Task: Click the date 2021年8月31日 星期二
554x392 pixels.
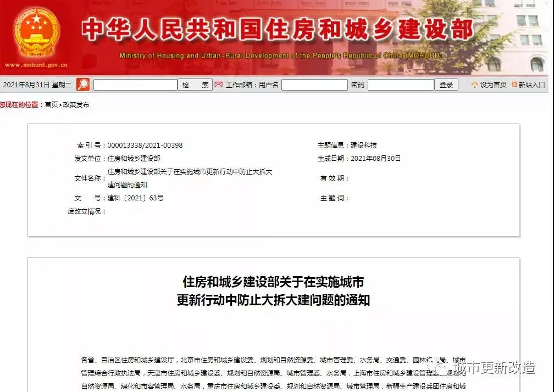Action: click(37, 85)
